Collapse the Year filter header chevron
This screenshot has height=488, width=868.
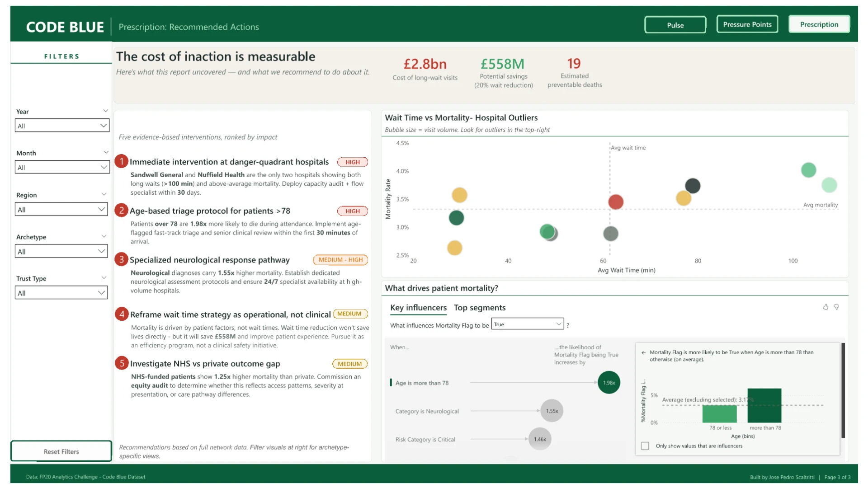coord(105,111)
